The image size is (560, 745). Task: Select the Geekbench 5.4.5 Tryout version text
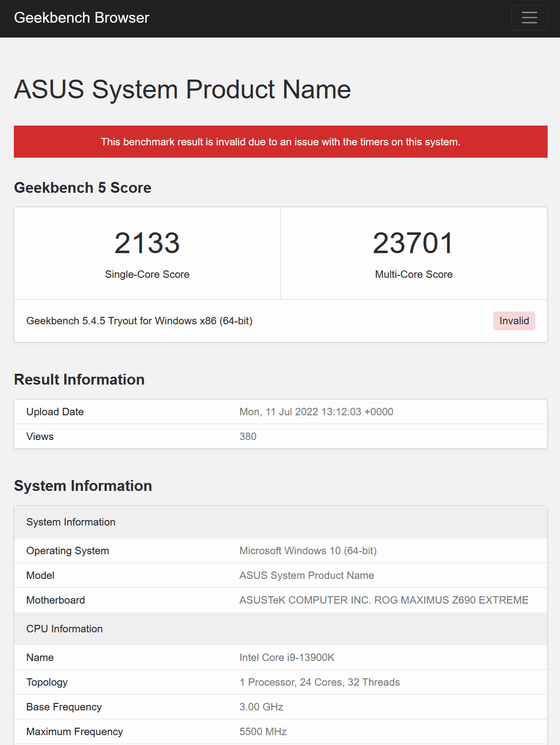(x=139, y=321)
